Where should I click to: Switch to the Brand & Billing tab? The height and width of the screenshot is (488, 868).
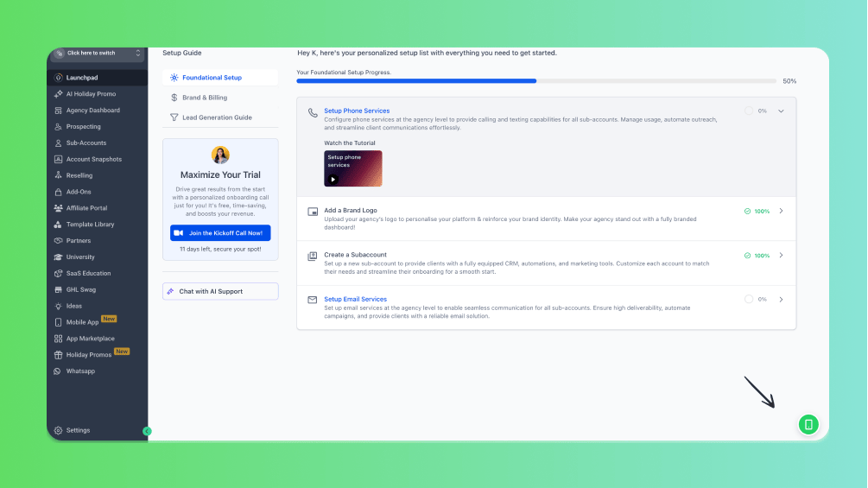205,98
